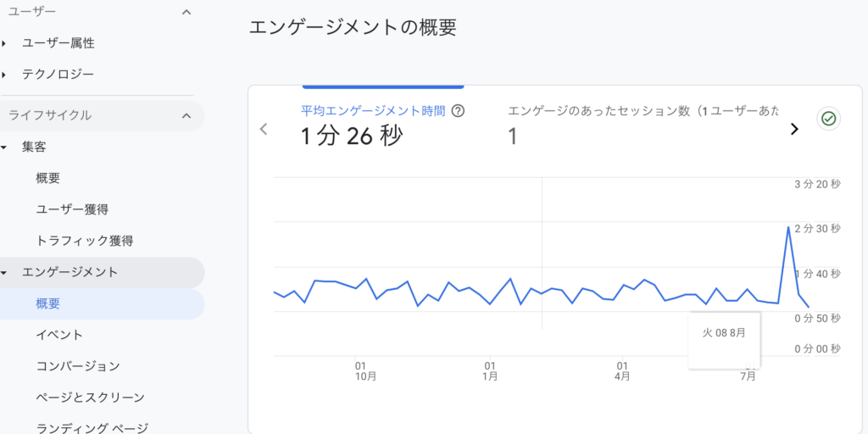Collapse the ライフサイクル section chevron
Viewport: 868px width, 434px height.
(x=186, y=115)
